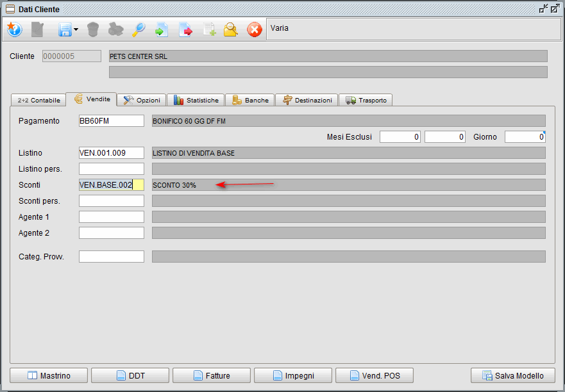Switch to the 2+2 Contabile tab
Viewport: 565px width, 392px height.
tap(38, 100)
